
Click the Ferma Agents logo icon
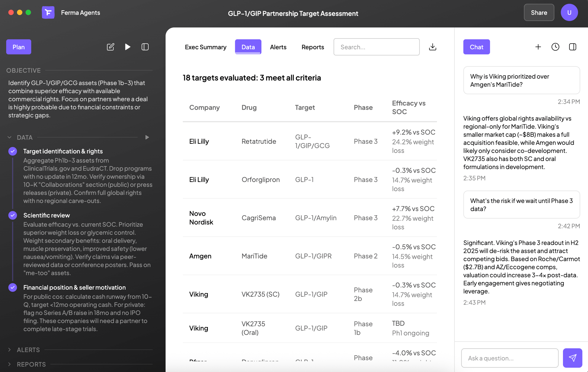tap(48, 13)
